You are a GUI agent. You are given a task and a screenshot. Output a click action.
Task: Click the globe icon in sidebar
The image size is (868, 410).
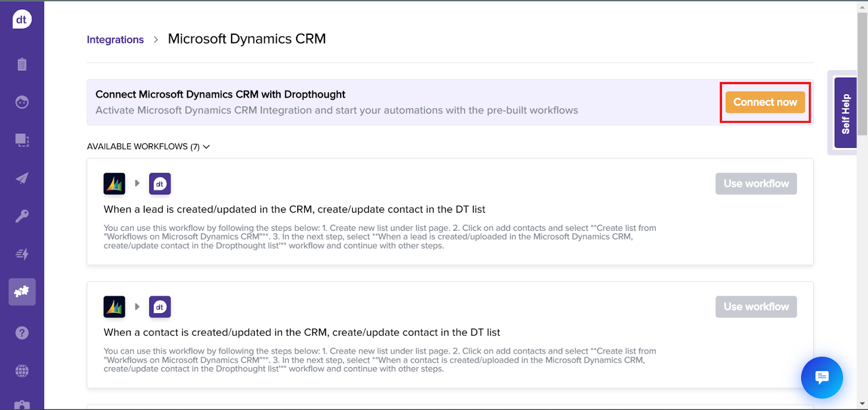coord(22,371)
